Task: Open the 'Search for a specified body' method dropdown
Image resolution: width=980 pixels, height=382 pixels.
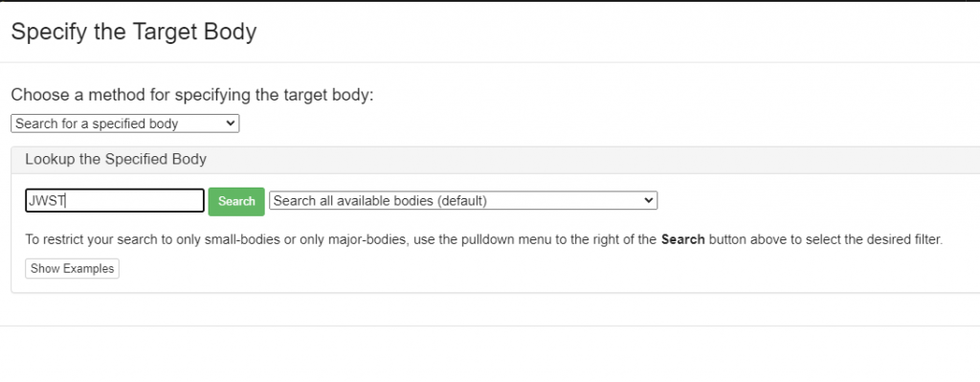Action: (x=125, y=124)
